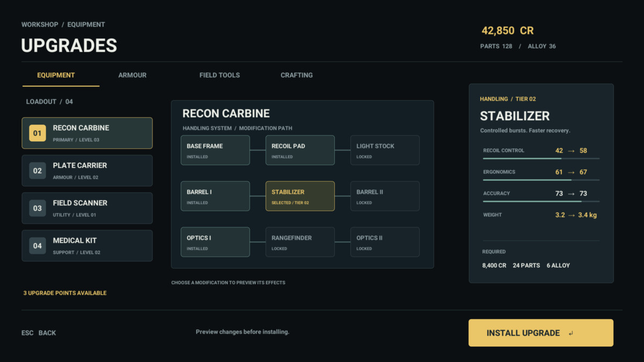Click the Handling / Tier 02 label
Screen dimensions: 644x362
tap(508, 99)
